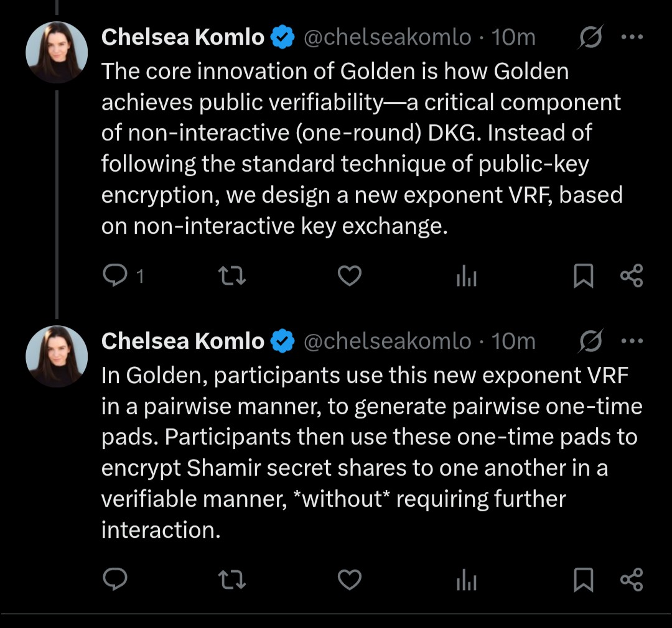Reply to the second tweet about one-time pads

[115, 580]
